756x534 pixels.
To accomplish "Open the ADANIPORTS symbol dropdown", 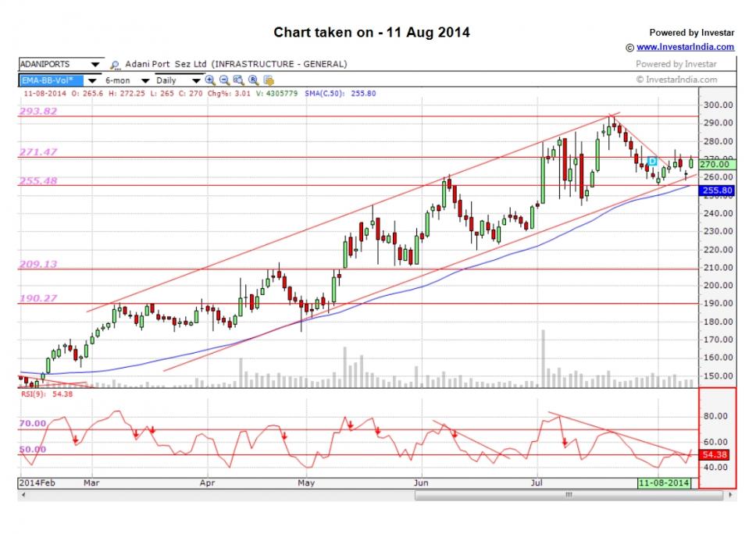I will 95,64.
